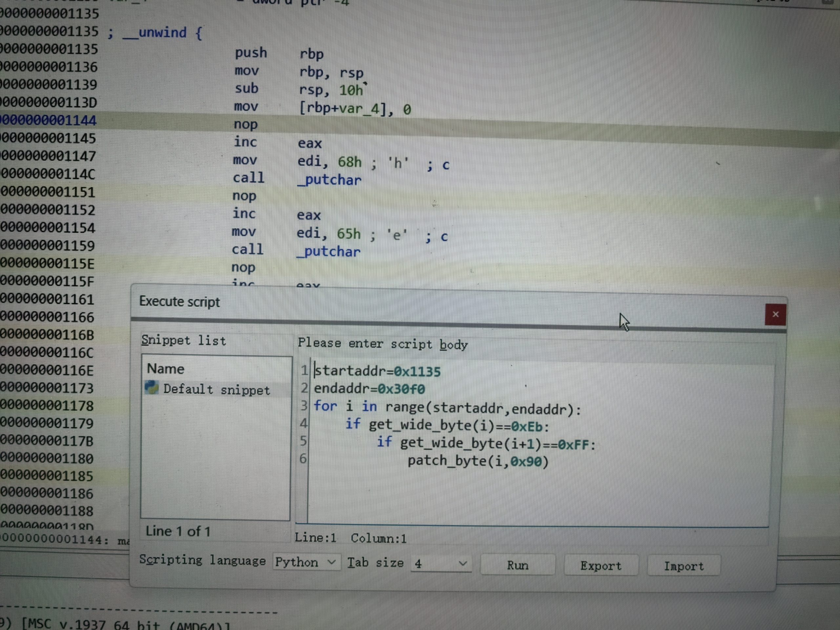The width and height of the screenshot is (840, 630).
Task: Click the Python icon beside Default snippet
Action: click(x=152, y=387)
